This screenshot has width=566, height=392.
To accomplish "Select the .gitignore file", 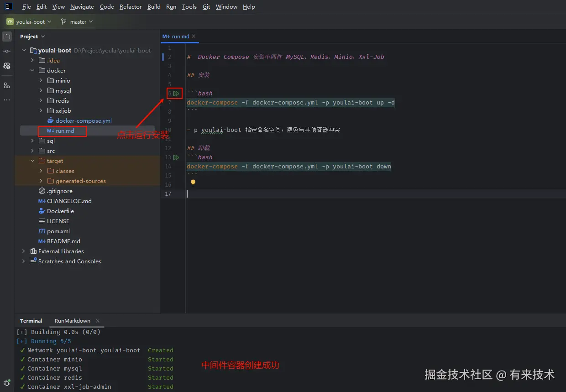I will pyautogui.click(x=59, y=191).
